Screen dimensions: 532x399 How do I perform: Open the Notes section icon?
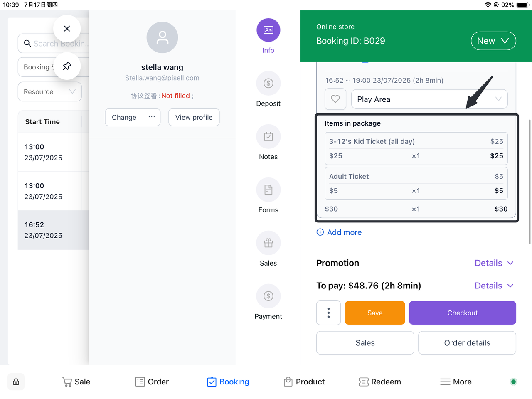pyautogui.click(x=268, y=137)
